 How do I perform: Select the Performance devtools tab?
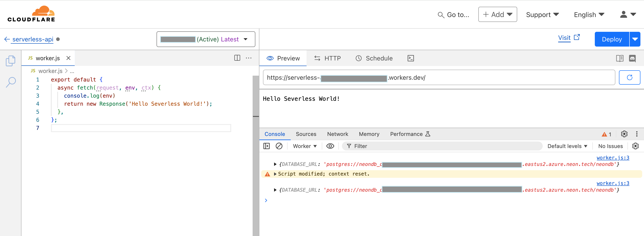pos(410,134)
